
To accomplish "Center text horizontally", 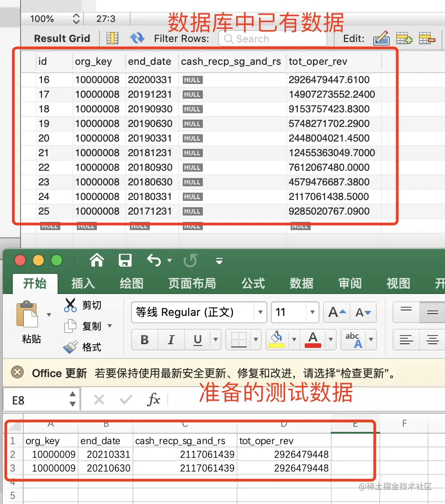I will click(x=433, y=340).
